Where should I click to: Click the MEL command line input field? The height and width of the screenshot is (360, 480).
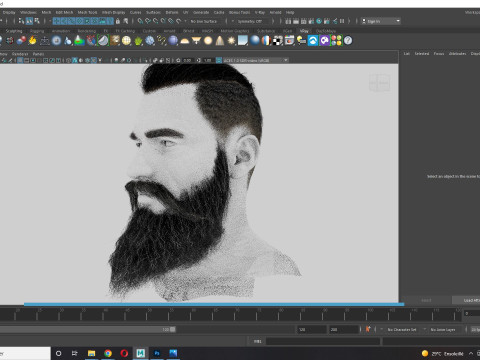pyautogui.click(x=323, y=341)
